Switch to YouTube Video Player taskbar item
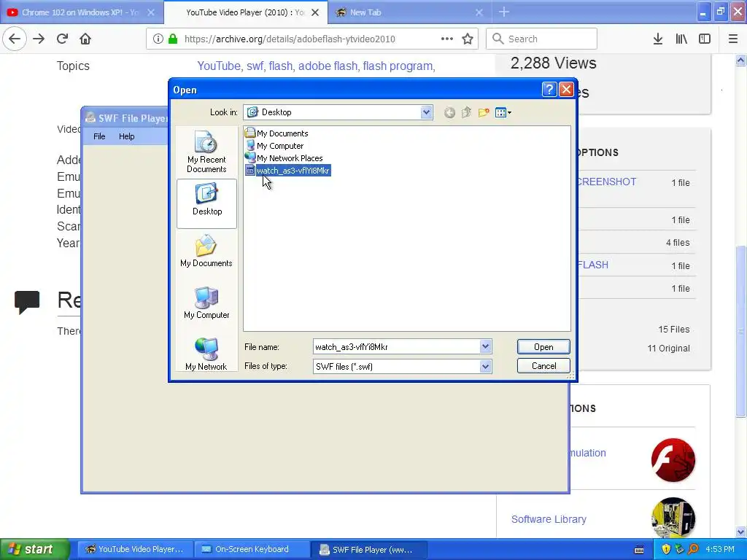Image resolution: width=747 pixels, height=560 pixels. [x=135, y=549]
